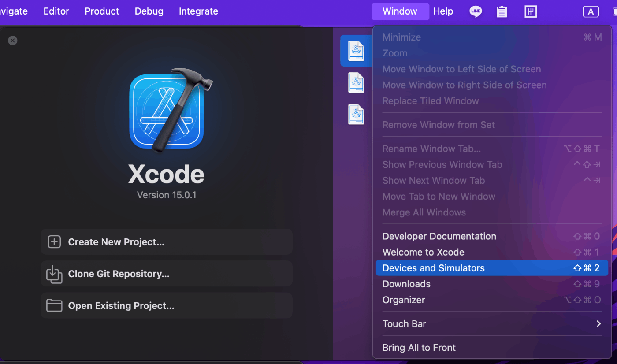Choose Show Previous Window Tab
This screenshot has width=617, height=364.
tap(492, 164)
